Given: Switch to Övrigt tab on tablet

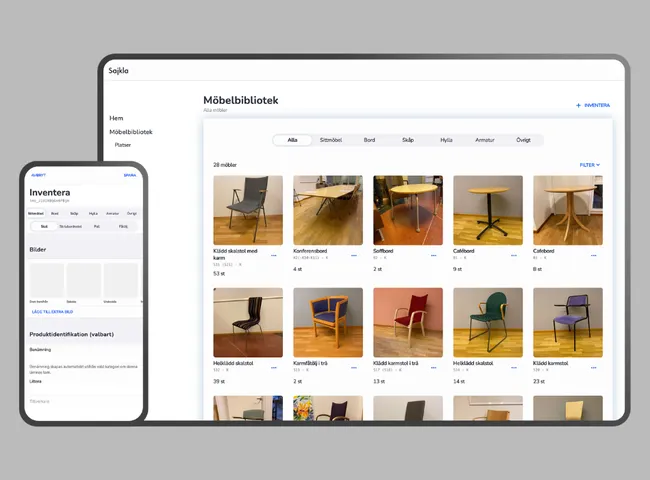Looking at the screenshot, I should [x=523, y=140].
